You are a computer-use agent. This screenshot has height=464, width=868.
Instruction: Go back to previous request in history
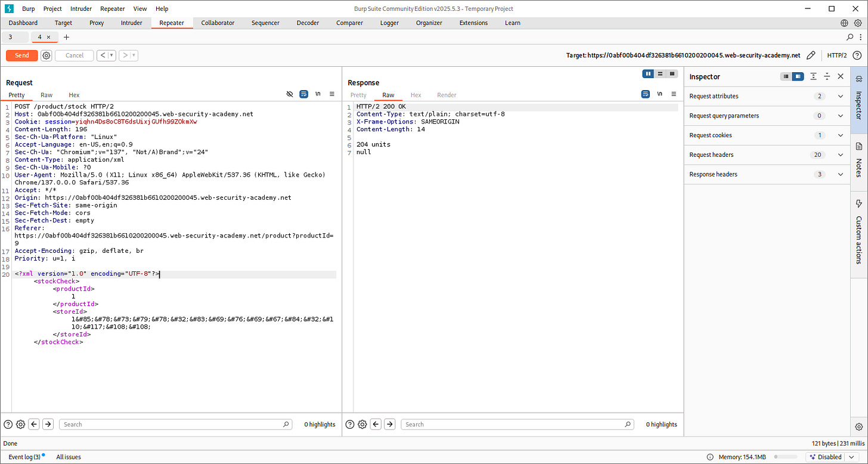click(103, 55)
